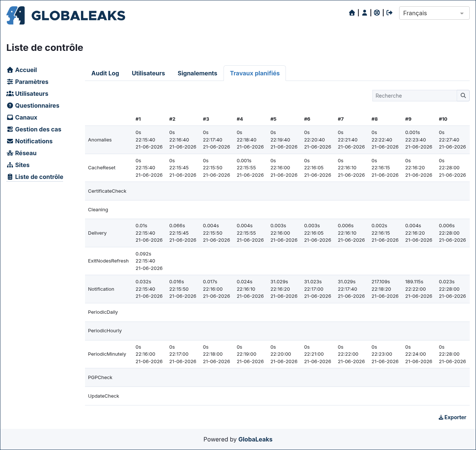This screenshot has height=450, width=476.
Task: Click the #5 column header
Action: click(x=273, y=119)
